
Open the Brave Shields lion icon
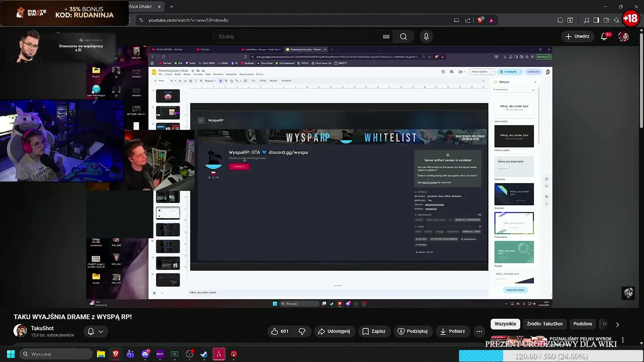(x=480, y=20)
